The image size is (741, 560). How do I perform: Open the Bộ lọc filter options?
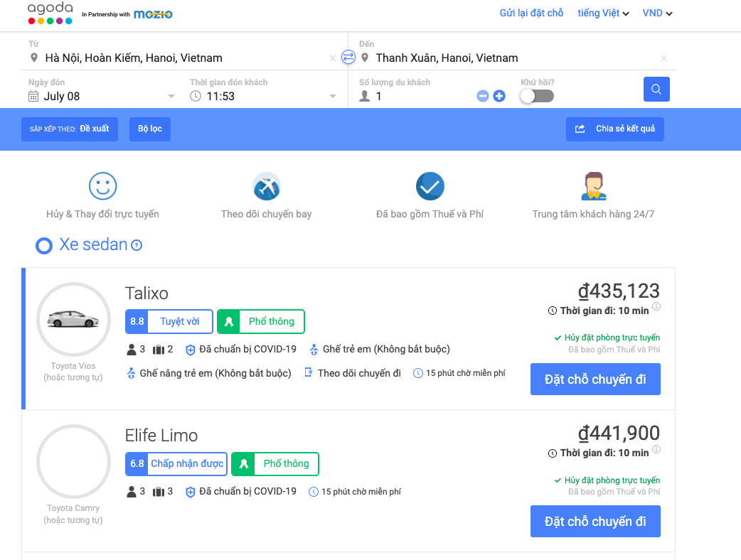[150, 129]
